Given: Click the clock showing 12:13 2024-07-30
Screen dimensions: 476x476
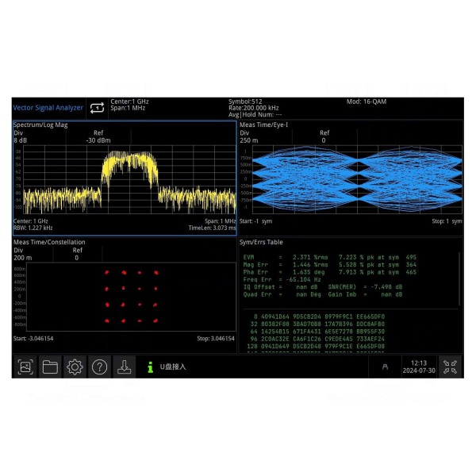Looking at the screenshot, I should coord(417,367).
